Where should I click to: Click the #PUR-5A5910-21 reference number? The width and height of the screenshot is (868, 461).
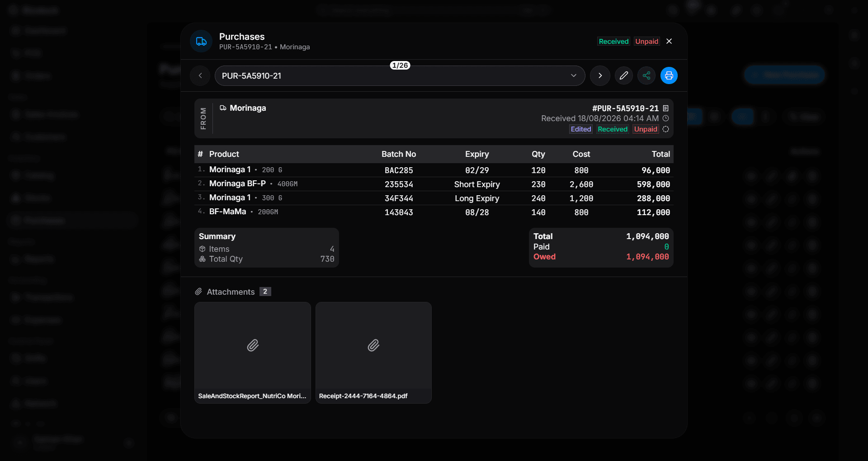[x=625, y=108]
